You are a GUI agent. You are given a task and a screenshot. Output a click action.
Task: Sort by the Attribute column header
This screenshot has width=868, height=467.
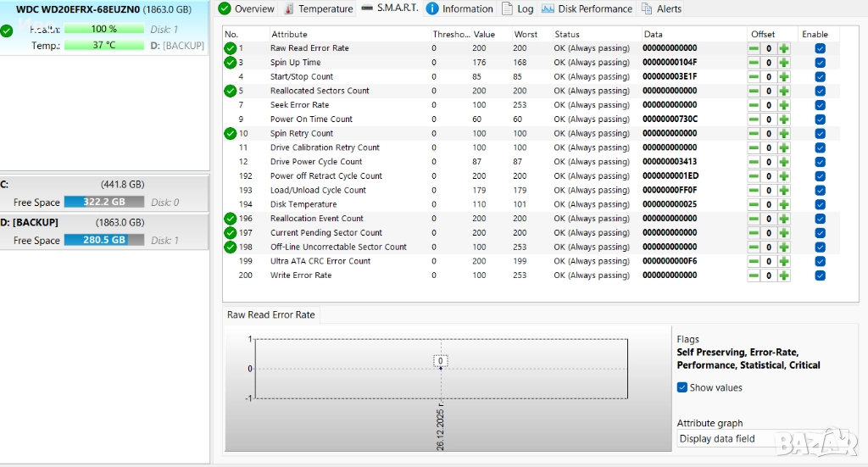[x=289, y=34]
